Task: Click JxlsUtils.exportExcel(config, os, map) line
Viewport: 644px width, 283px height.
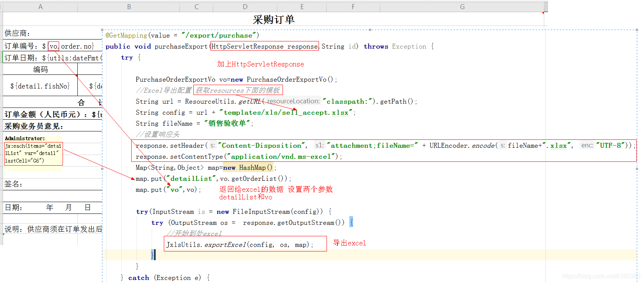Action: [240, 245]
